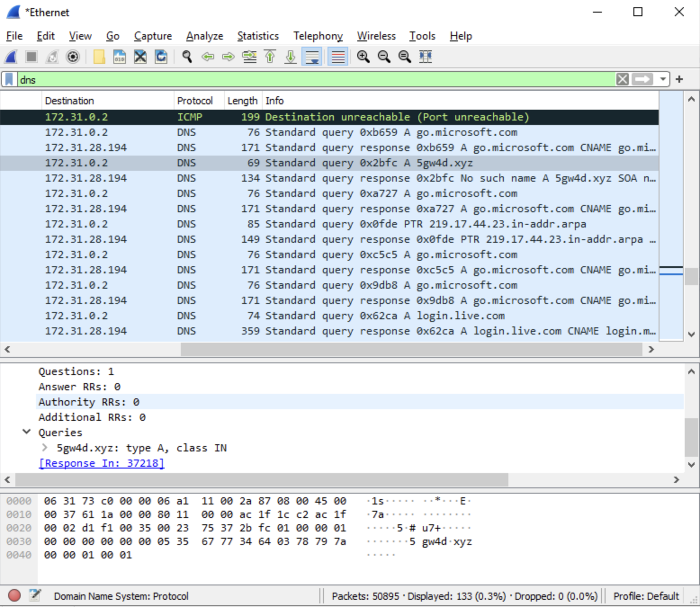The image size is (700, 607).
Task: Reload the capture file from the toolbar
Action: point(161,57)
